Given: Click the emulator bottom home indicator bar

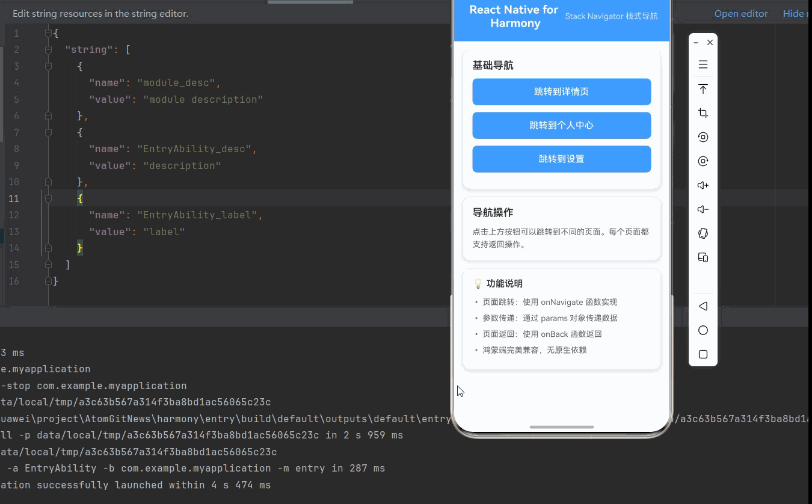Looking at the screenshot, I should pyautogui.click(x=561, y=427).
